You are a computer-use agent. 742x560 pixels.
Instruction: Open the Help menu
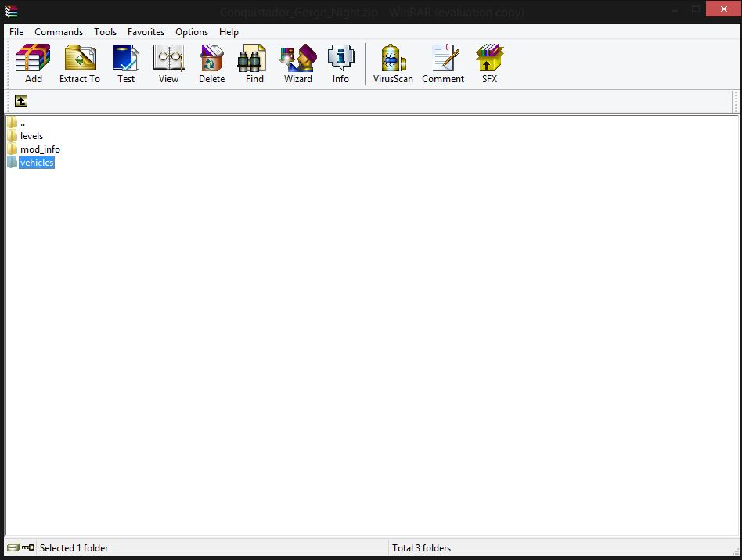(229, 32)
